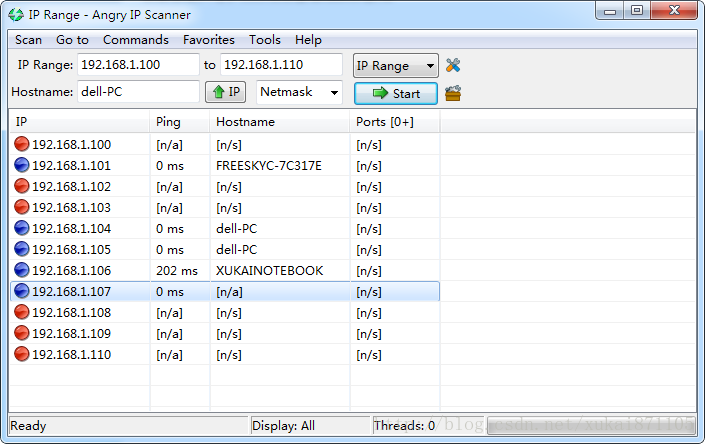Sort by the Ping column header
This screenshot has height=444, width=705.
coord(180,122)
